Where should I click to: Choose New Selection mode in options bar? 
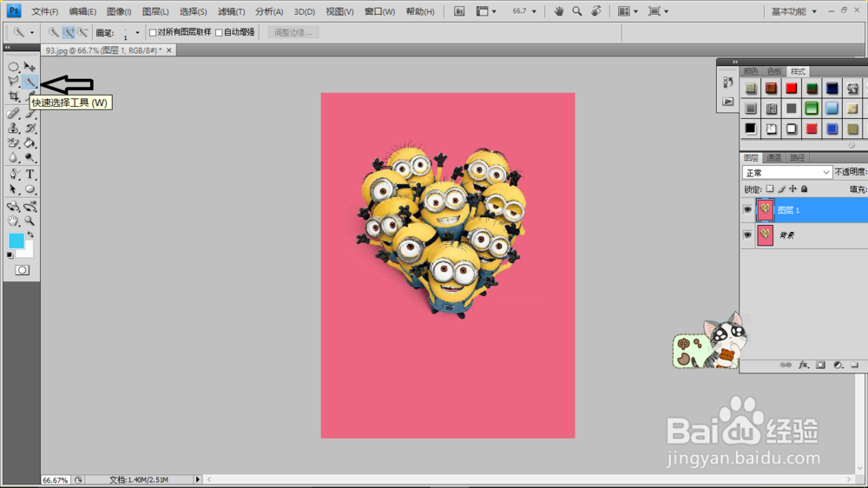tap(53, 33)
